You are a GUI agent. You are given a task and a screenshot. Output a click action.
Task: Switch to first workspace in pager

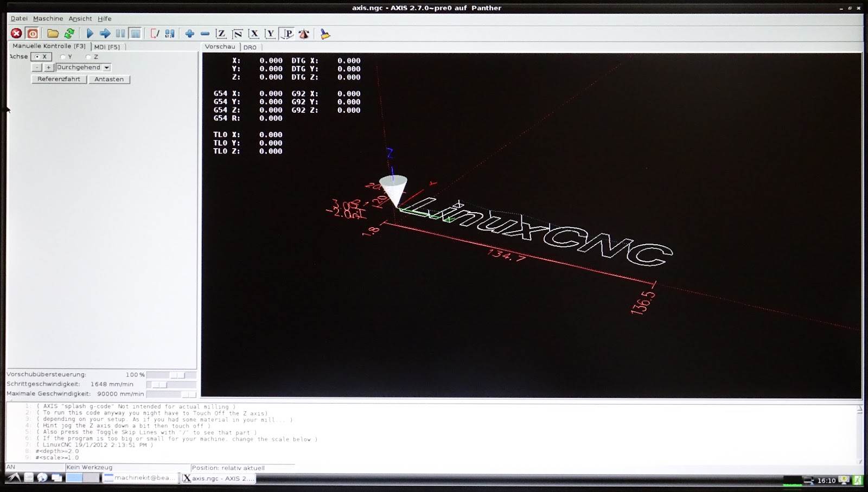click(74, 478)
